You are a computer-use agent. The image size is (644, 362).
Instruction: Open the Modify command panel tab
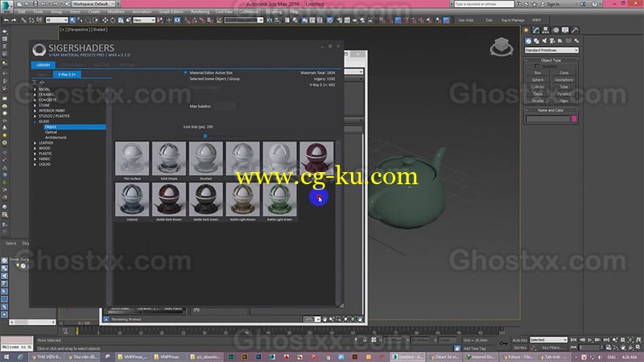536,30
